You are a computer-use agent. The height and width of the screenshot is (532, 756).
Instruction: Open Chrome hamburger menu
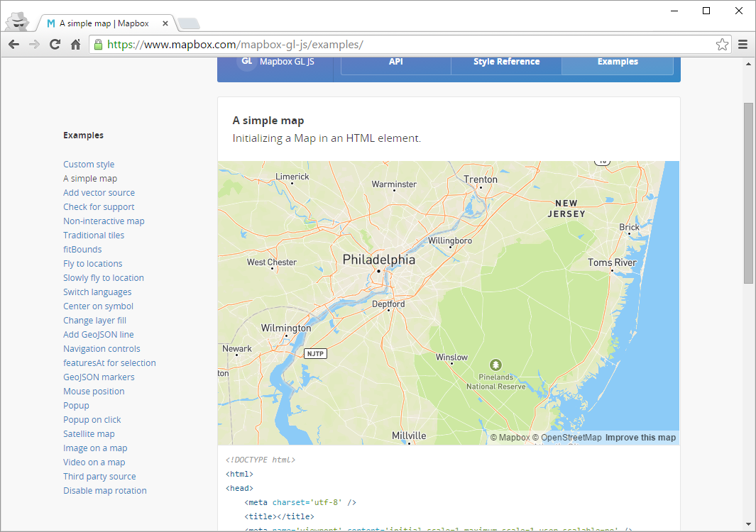tap(743, 44)
